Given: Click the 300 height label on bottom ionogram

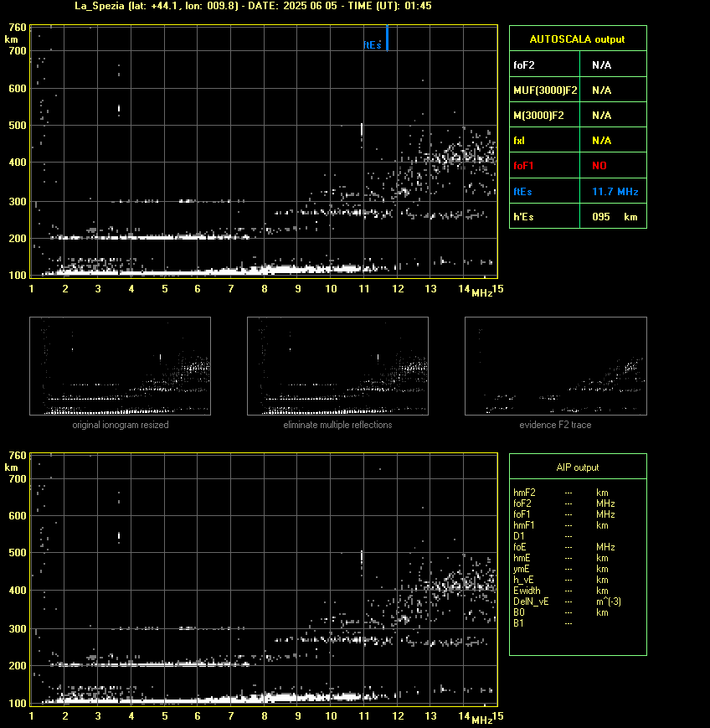Looking at the screenshot, I should pos(18,628).
